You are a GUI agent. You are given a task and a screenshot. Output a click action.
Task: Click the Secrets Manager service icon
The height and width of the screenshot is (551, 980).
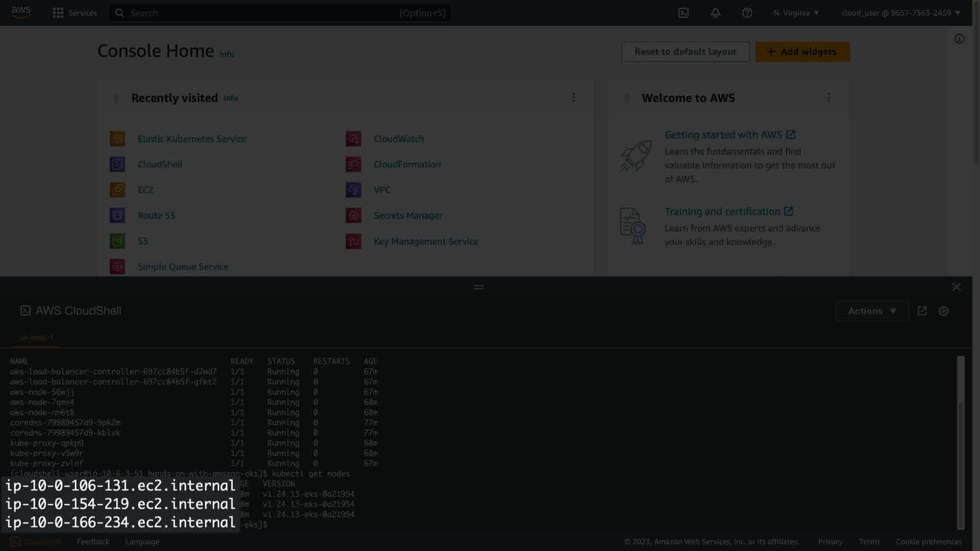pyautogui.click(x=353, y=215)
